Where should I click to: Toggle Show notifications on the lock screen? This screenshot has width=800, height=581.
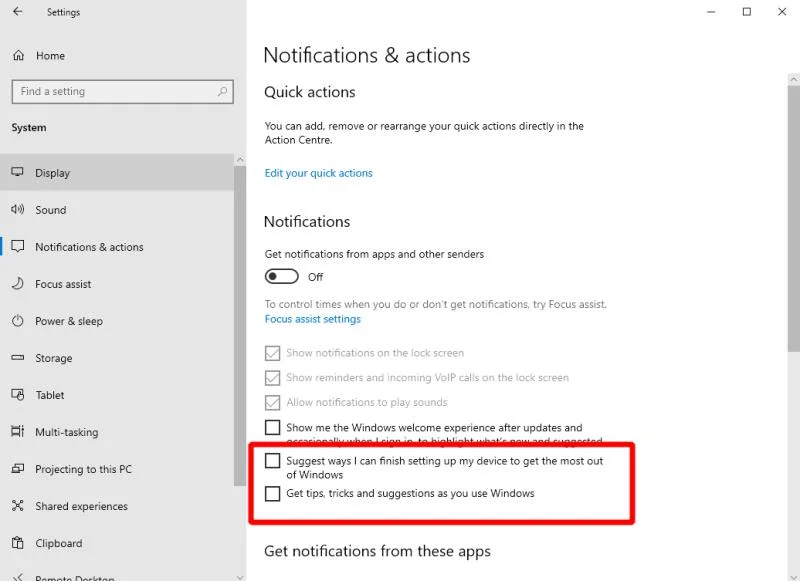pyautogui.click(x=272, y=353)
